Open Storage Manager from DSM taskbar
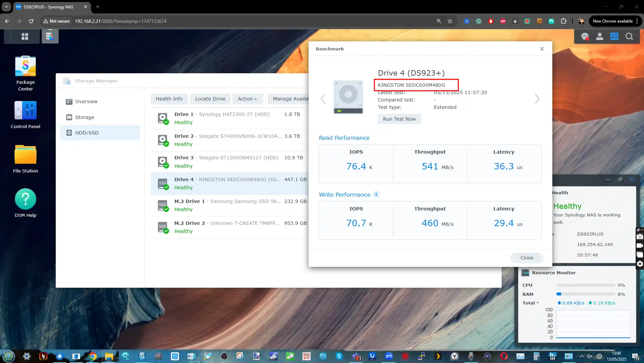644x363 pixels. tap(50, 36)
